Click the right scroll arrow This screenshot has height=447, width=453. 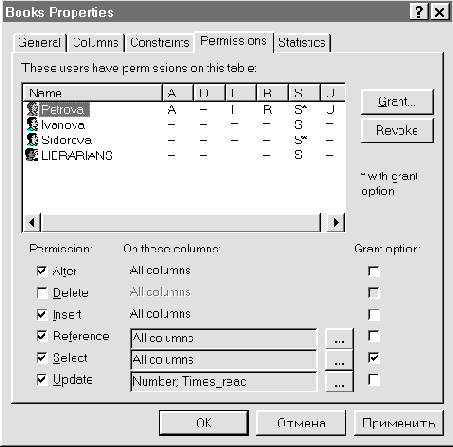(x=336, y=222)
